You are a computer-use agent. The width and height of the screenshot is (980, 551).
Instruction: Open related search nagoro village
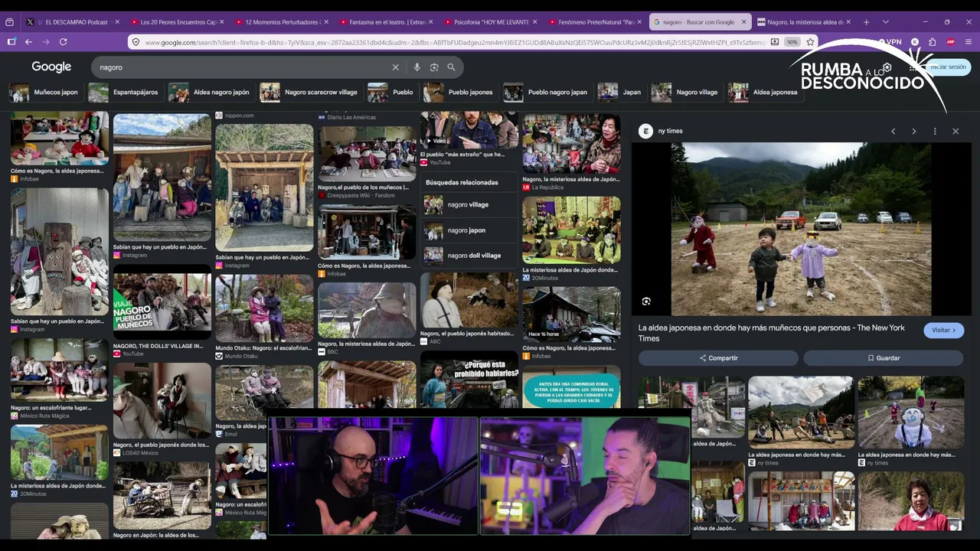click(x=469, y=205)
